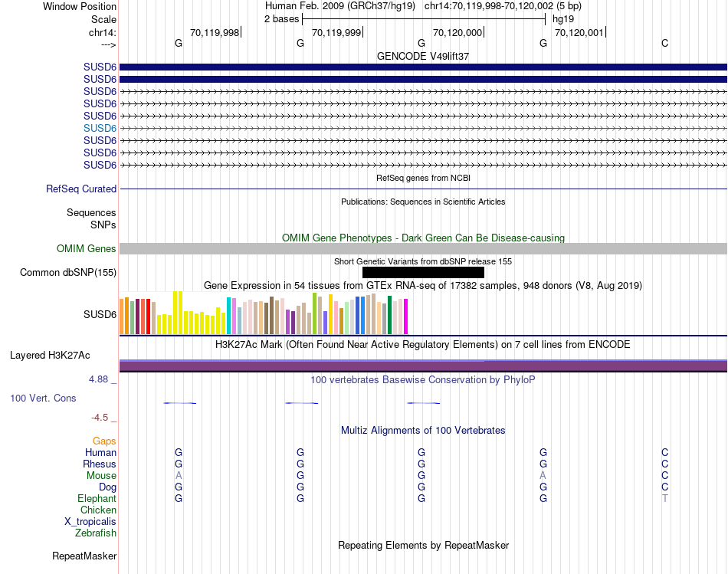Select the Scale label in the ruler
728x574 pixels.
click(103, 19)
